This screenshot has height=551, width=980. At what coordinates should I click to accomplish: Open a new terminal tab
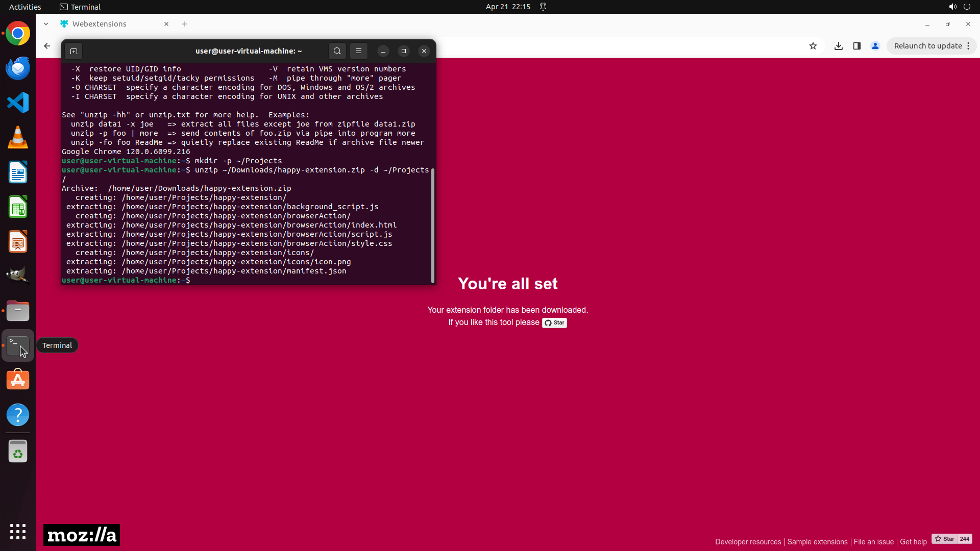point(73,51)
